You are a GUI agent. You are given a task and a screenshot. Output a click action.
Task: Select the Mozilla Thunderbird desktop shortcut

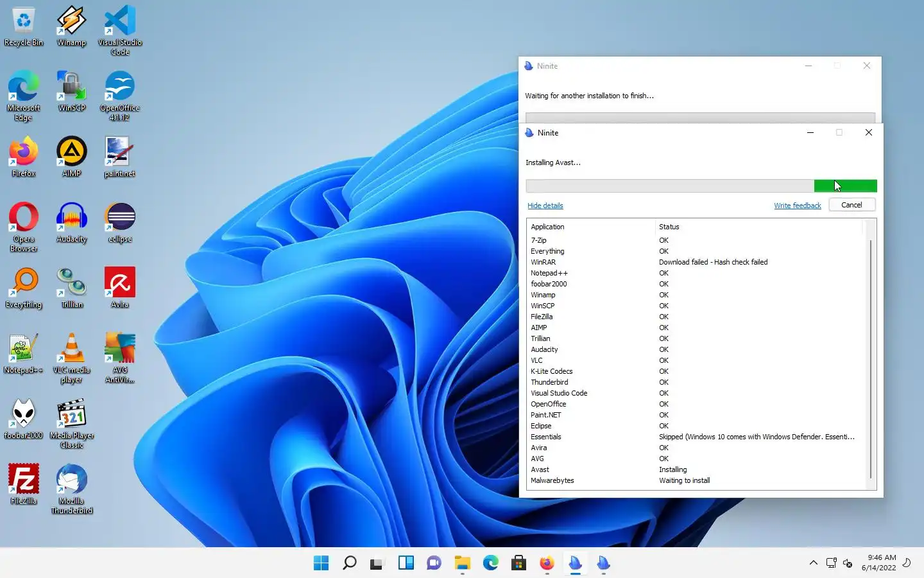point(71,489)
